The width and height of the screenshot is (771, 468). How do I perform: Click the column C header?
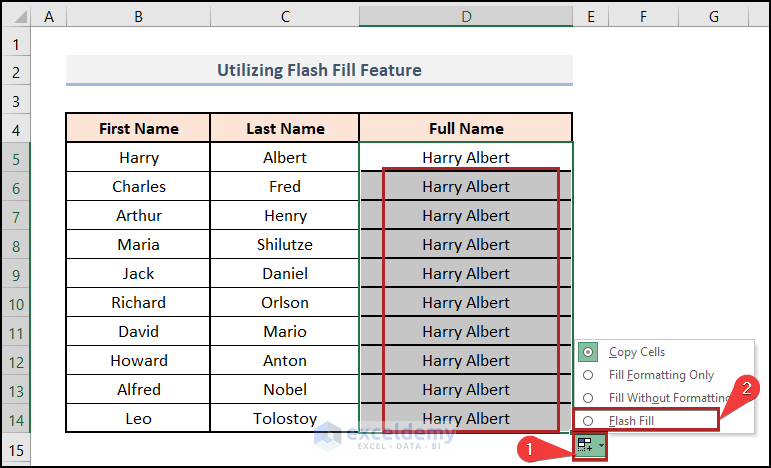tap(285, 16)
